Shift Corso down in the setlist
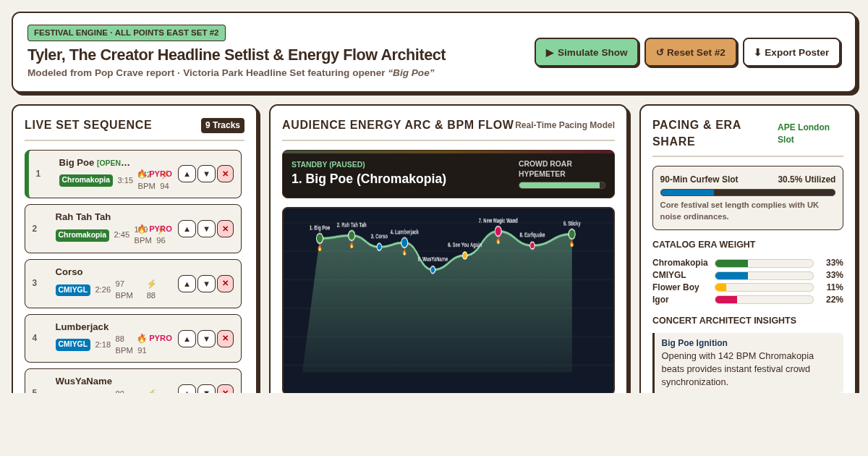 [x=206, y=284]
